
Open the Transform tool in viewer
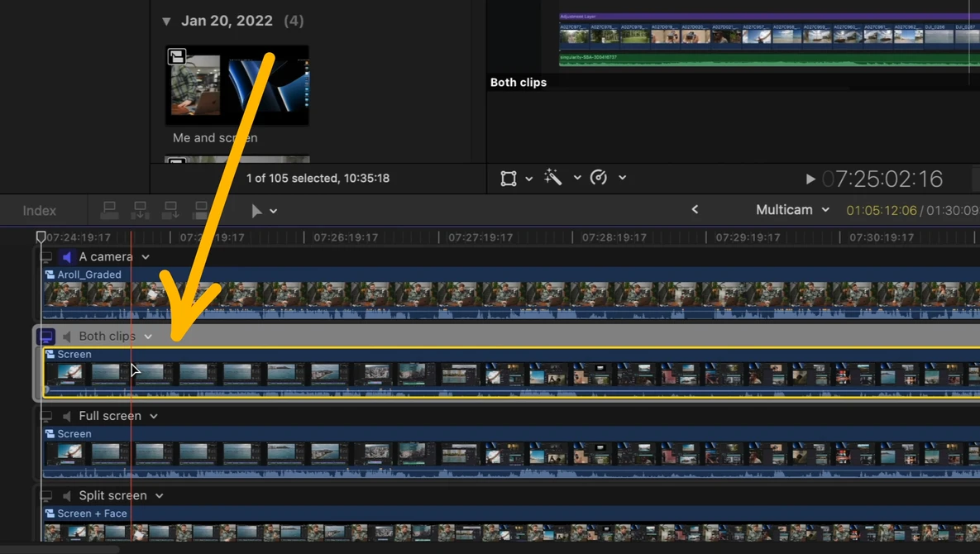click(x=509, y=179)
